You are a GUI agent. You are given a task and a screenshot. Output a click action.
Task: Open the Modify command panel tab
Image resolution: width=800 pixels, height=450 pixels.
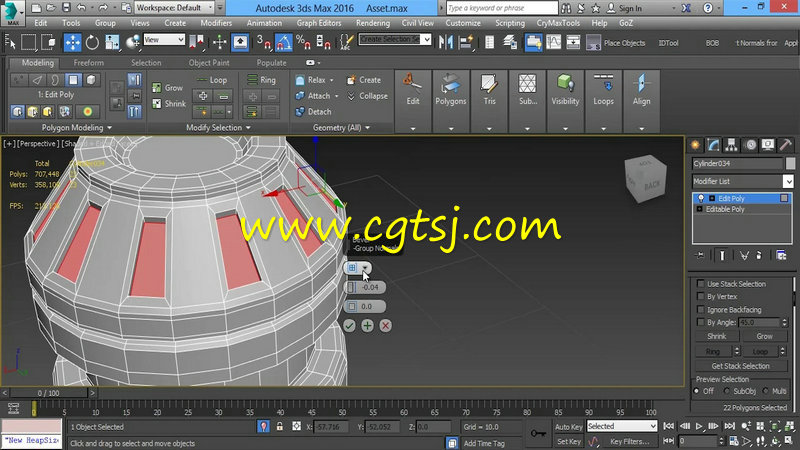click(713, 145)
